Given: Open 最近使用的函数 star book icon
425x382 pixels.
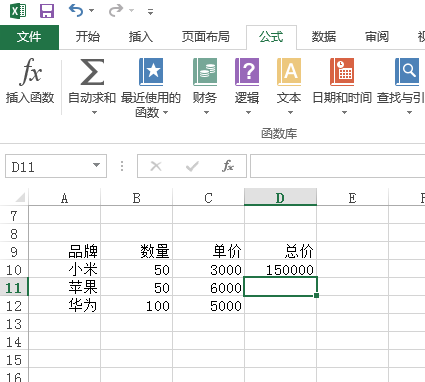Looking at the screenshot, I should point(151,72).
